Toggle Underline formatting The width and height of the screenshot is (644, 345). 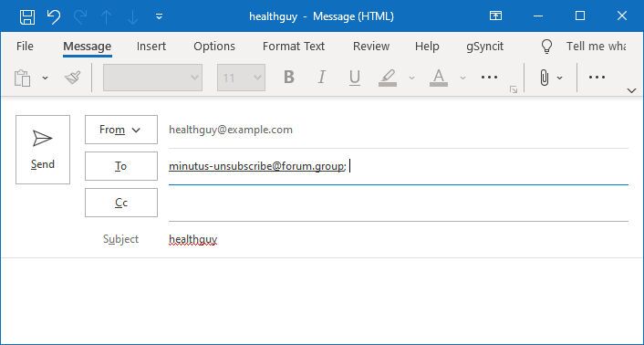(355, 77)
